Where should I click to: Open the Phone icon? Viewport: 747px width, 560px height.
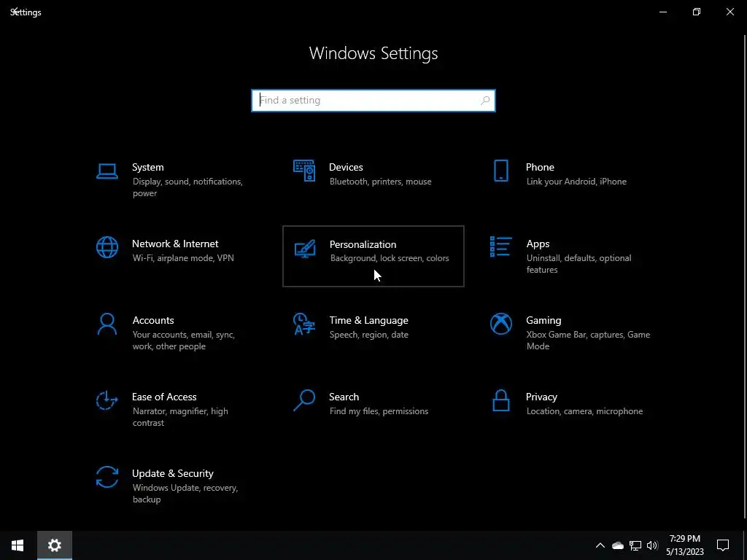pyautogui.click(x=500, y=171)
